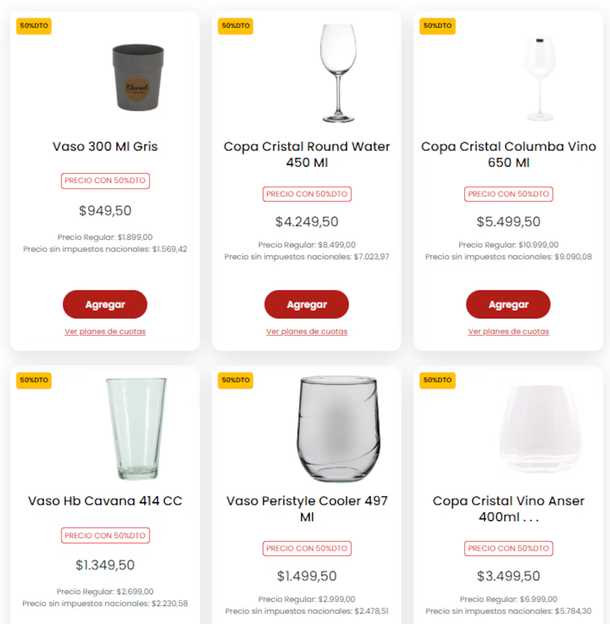Click 50%DTO badge on Vaso Hb Cavana
This screenshot has width=610, height=624.
[x=33, y=380]
